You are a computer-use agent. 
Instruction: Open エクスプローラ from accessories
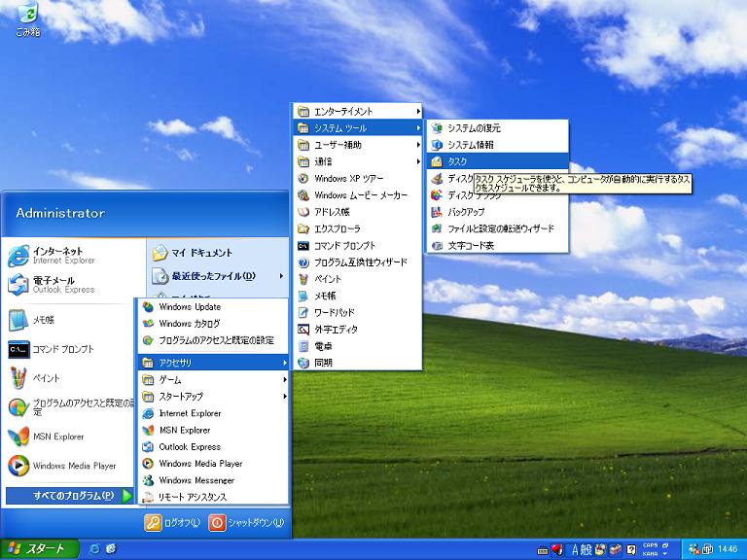point(358,228)
